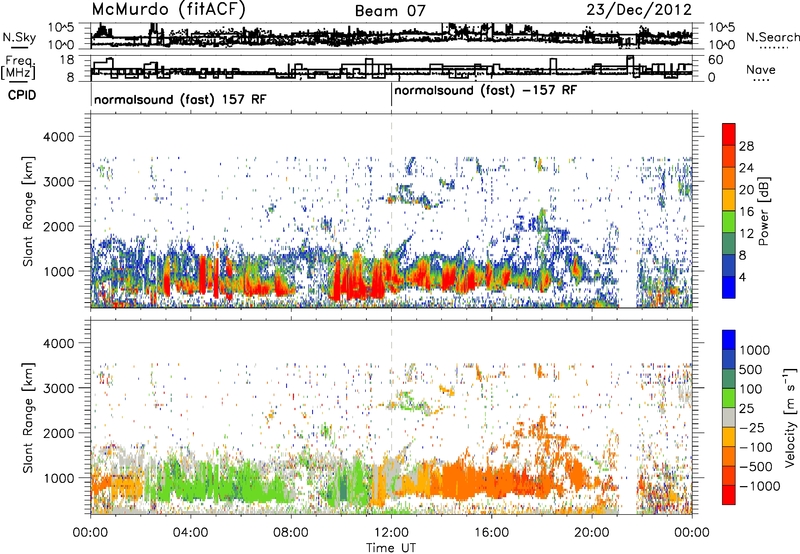This screenshot has width=800, height=554.
Task: Click the '18' frequency axis tick
Action: [67, 60]
